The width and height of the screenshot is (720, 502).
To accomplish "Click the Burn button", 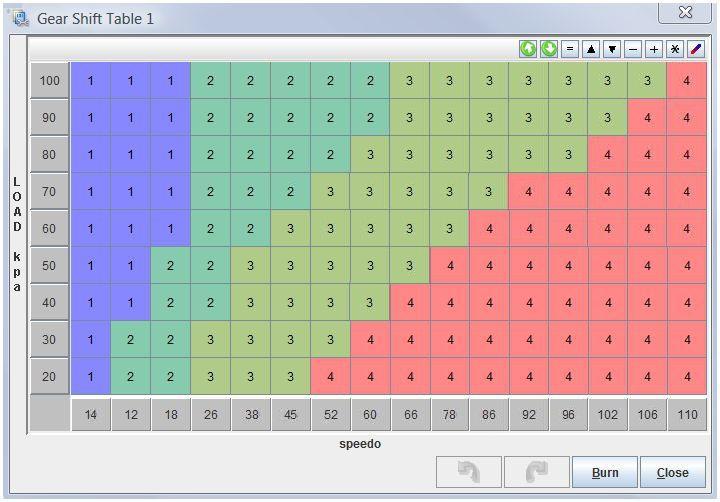I will click(x=605, y=472).
